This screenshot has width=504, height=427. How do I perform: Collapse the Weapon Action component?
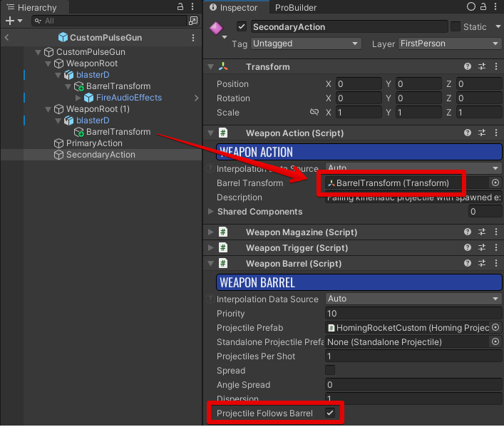tap(210, 133)
